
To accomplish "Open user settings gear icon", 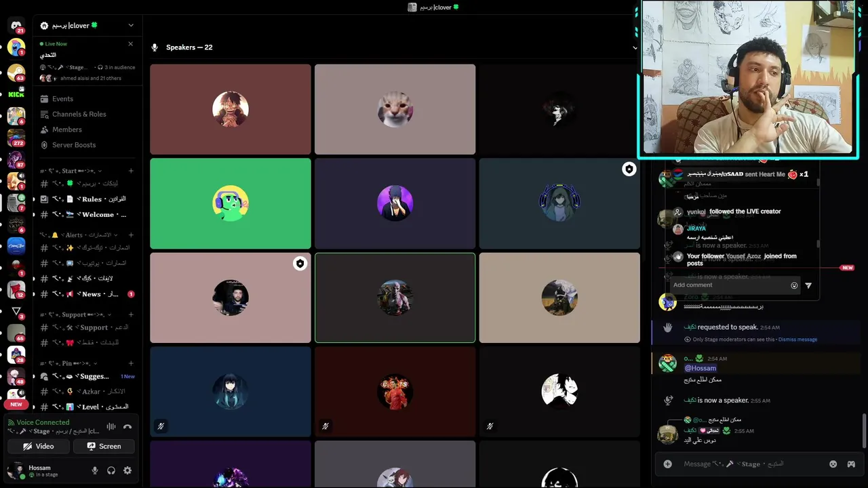I will click(x=127, y=470).
